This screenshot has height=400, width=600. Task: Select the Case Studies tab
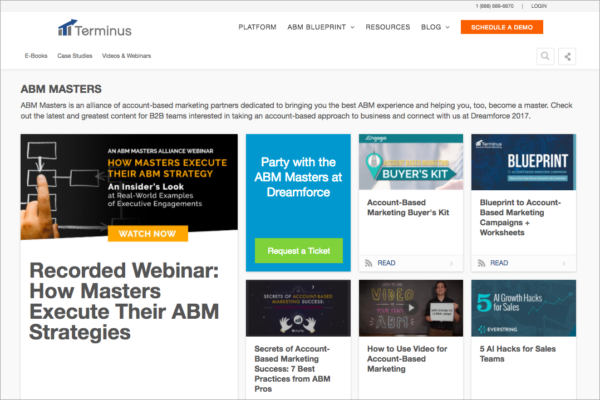pyautogui.click(x=75, y=56)
